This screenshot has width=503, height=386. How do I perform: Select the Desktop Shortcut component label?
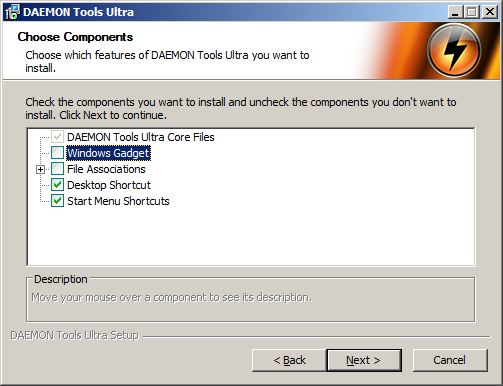point(109,185)
